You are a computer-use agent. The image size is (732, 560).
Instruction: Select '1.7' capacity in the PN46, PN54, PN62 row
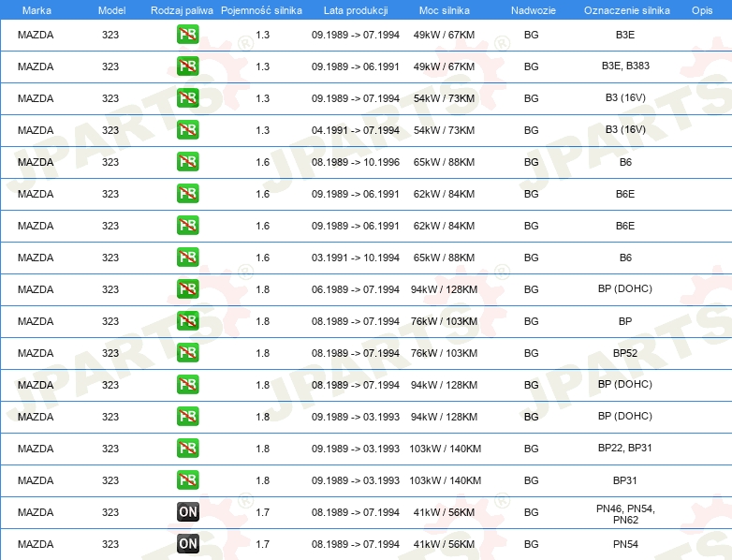pos(263,512)
